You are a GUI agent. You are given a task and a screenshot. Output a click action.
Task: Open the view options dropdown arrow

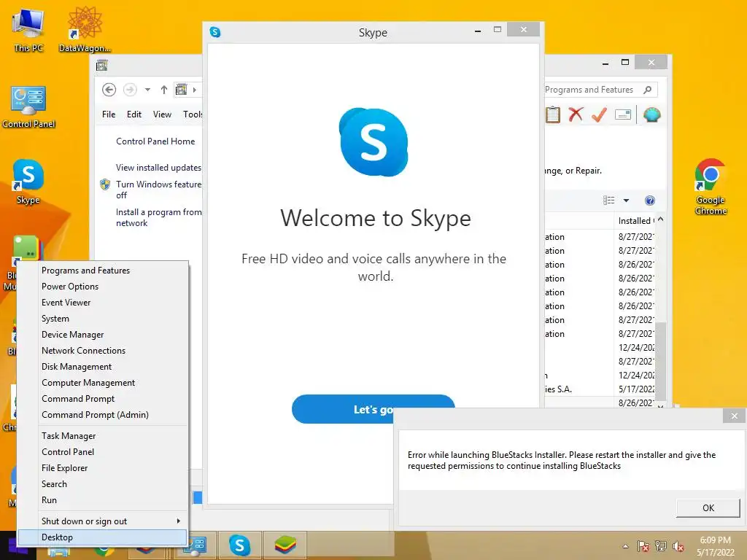point(626,201)
